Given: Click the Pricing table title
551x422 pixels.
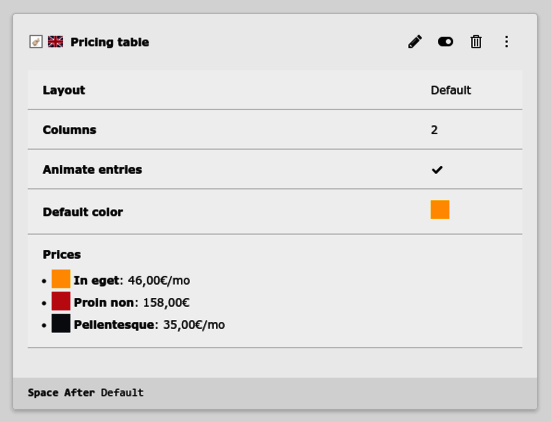Looking at the screenshot, I should point(110,42).
